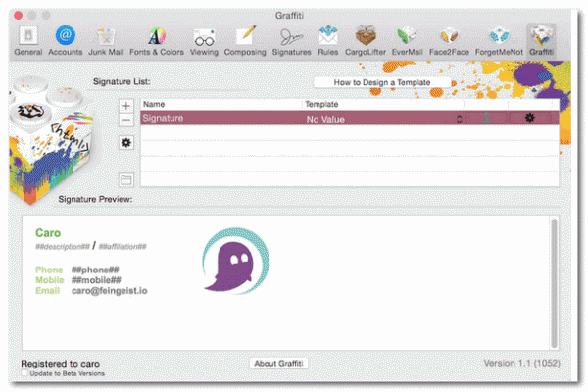The width and height of the screenshot is (588, 392).
Task: Open How to Design a Template
Action: coord(382,82)
